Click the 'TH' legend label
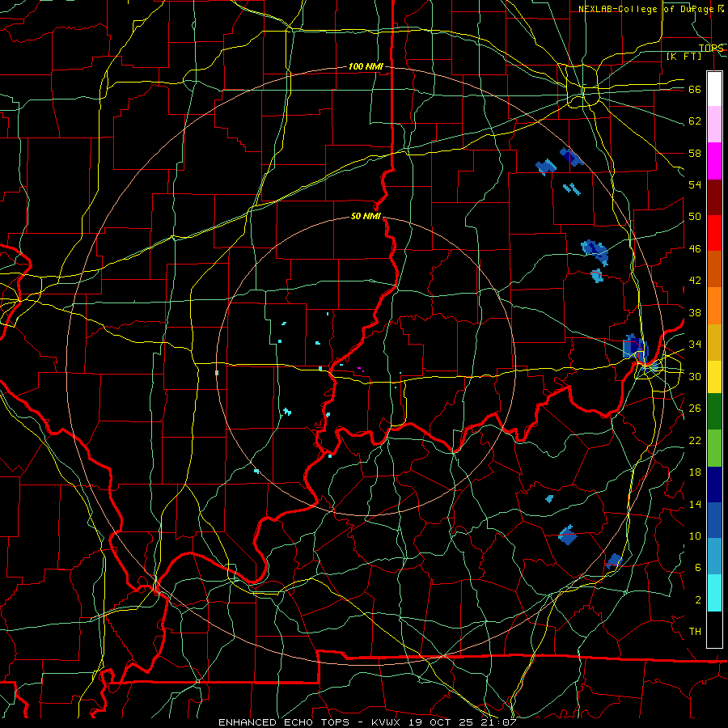Image resolution: width=728 pixels, height=728 pixels. tap(695, 632)
